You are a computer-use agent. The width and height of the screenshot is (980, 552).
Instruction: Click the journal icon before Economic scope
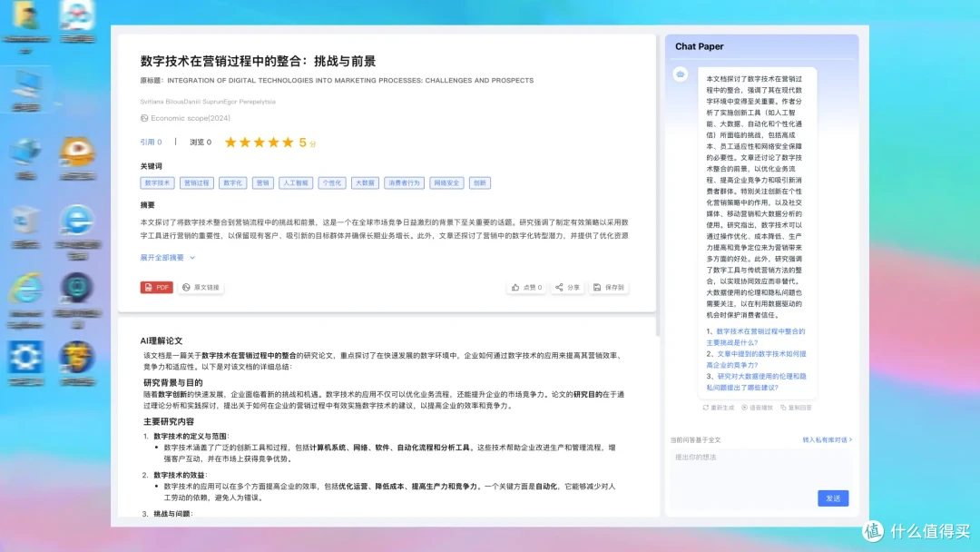pyautogui.click(x=144, y=118)
